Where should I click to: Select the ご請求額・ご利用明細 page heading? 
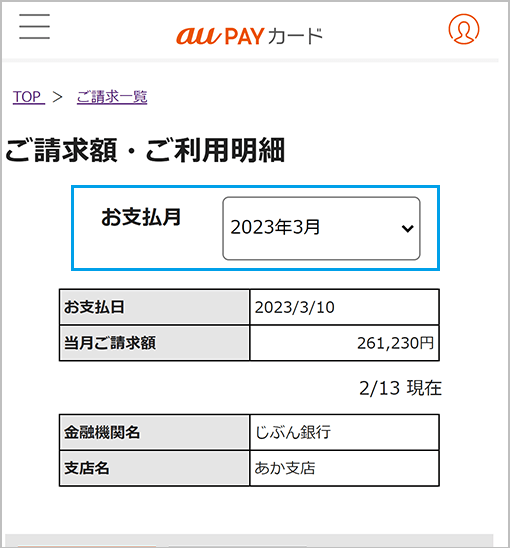pyautogui.click(x=145, y=151)
